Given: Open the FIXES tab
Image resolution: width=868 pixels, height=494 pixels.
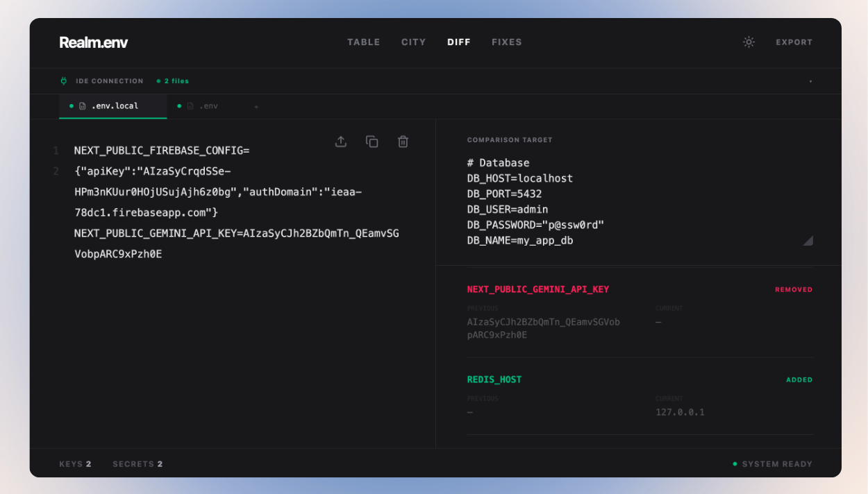Looking at the screenshot, I should tap(507, 42).
